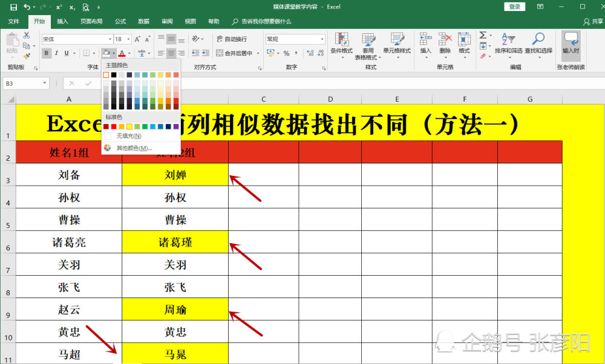The image size is (605, 364).
Task: Cut the selection with the scissors icon
Action: click(x=27, y=36)
